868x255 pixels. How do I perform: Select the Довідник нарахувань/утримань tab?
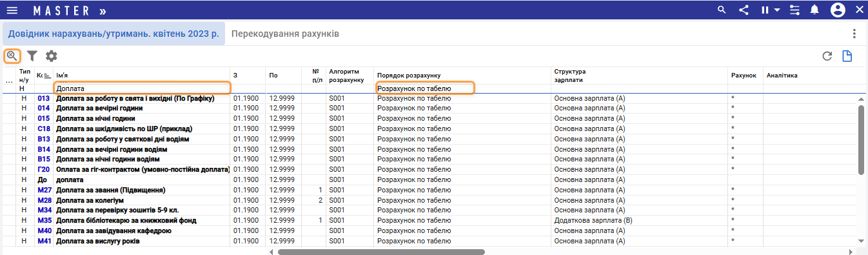click(x=114, y=34)
